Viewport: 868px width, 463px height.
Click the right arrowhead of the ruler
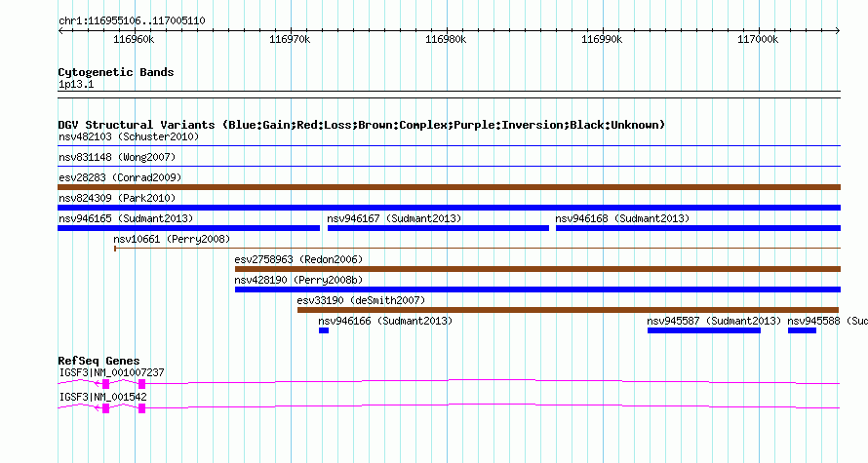point(838,31)
